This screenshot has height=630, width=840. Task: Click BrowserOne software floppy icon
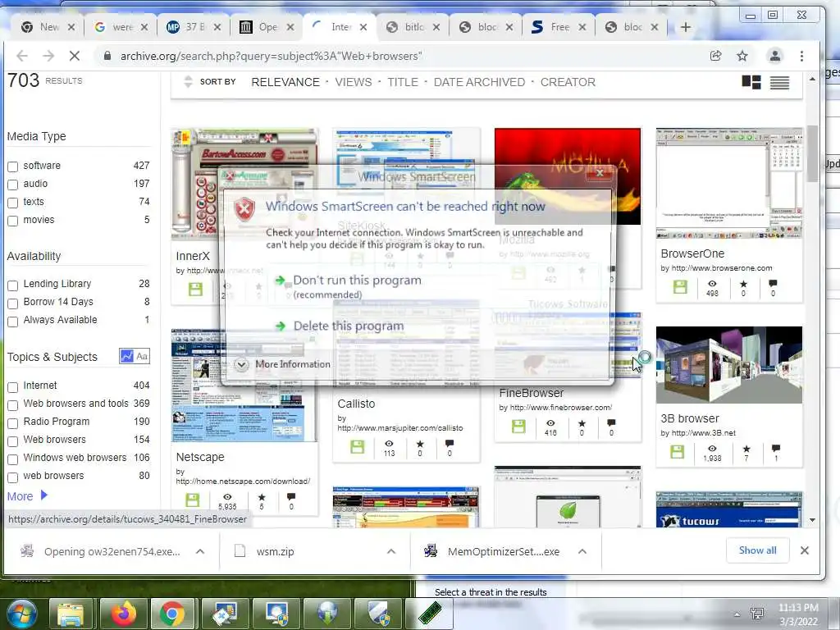click(x=680, y=287)
